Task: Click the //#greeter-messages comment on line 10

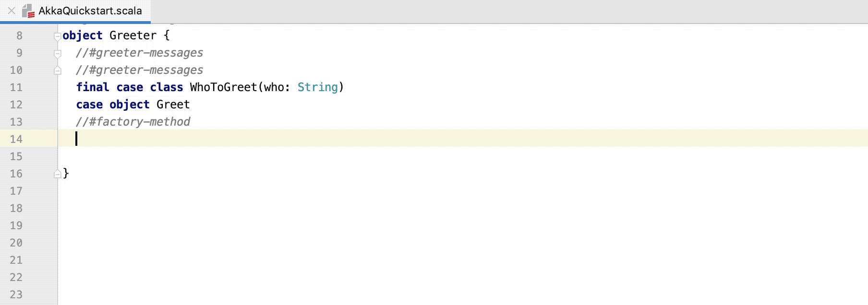Action: [x=139, y=70]
